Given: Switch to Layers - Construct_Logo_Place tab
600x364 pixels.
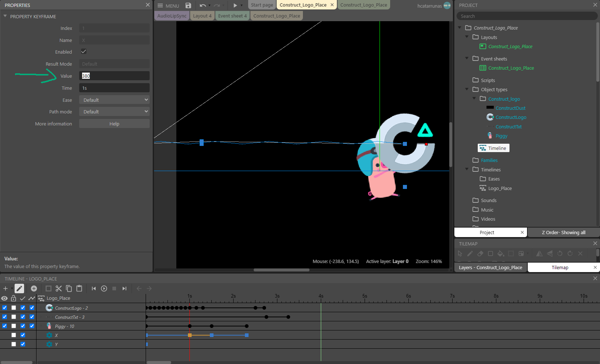Looking at the screenshot, I should [491, 267].
